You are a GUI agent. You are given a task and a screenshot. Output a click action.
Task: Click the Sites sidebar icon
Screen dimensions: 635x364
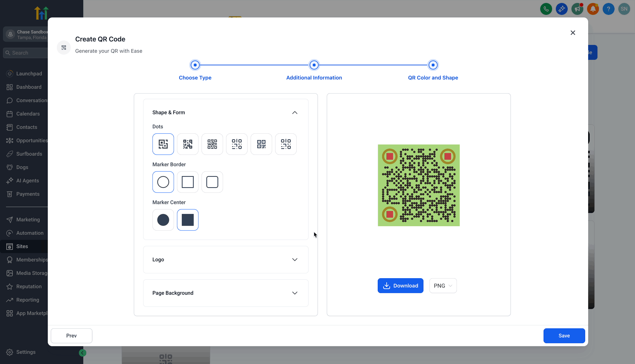[x=10, y=246]
